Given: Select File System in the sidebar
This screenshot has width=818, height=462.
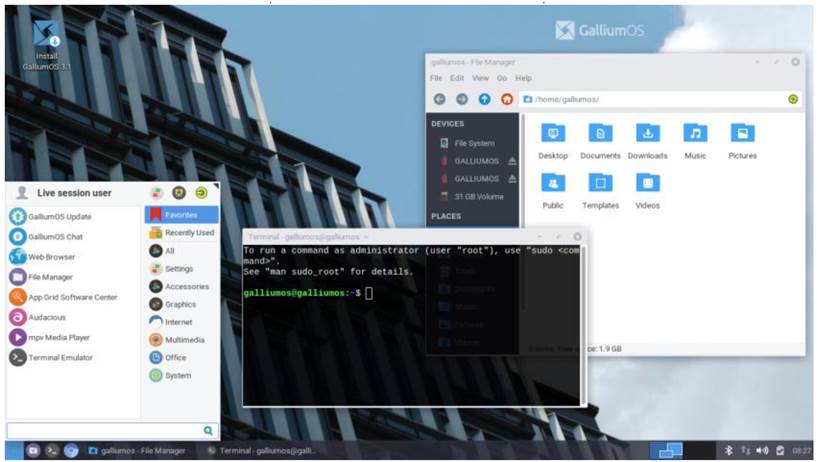Looking at the screenshot, I should [x=474, y=143].
